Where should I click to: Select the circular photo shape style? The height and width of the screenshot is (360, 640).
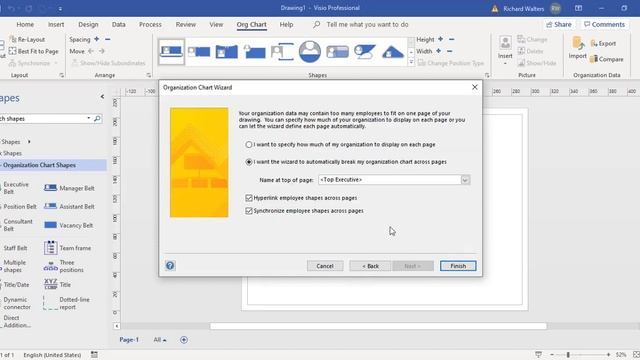(x=309, y=51)
